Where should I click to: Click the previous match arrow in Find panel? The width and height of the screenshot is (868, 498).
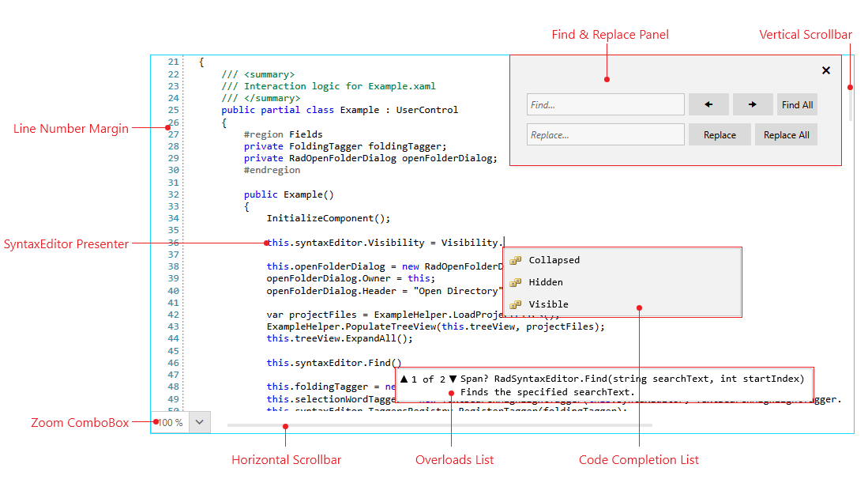708,104
